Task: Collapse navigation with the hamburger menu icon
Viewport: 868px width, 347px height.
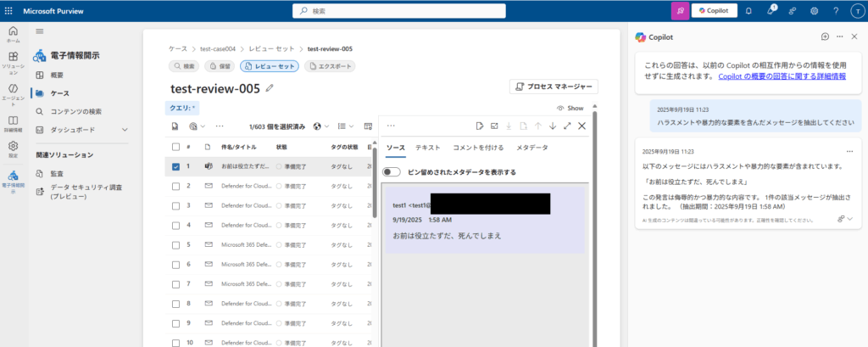Action: click(x=39, y=31)
